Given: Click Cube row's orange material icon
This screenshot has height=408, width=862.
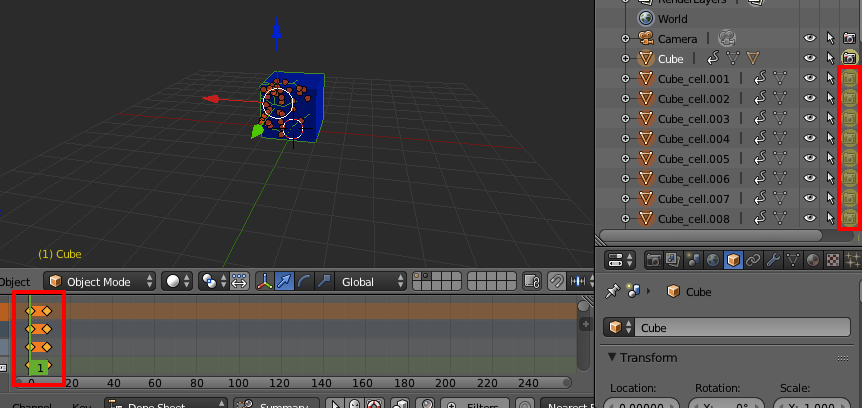Looking at the screenshot, I should point(753,58).
